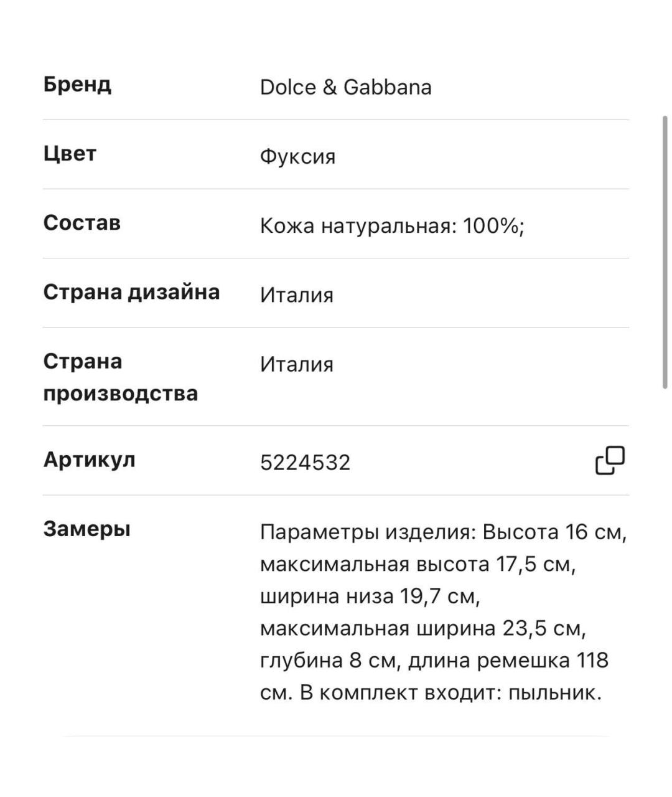Tap the Dolce & Gabbana brand value
The image size is (672, 797).
coord(345,87)
